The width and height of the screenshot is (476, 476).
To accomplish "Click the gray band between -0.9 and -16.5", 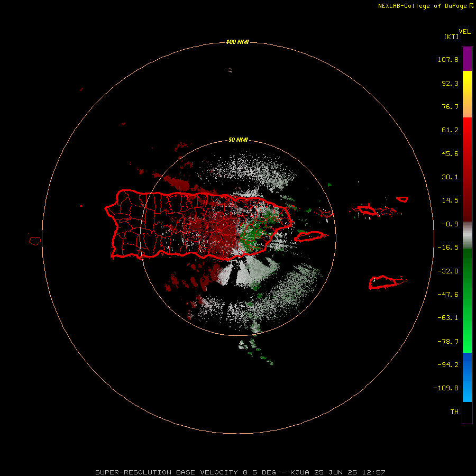I will 467,235.
